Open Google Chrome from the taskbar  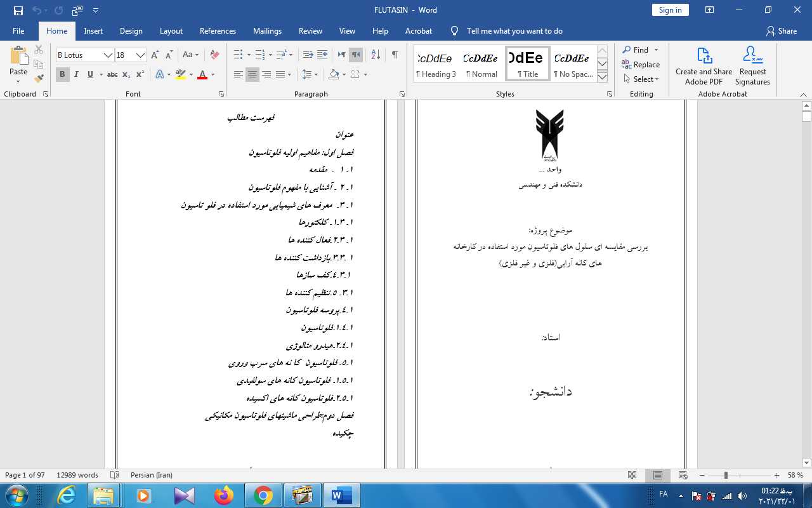(263, 495)
